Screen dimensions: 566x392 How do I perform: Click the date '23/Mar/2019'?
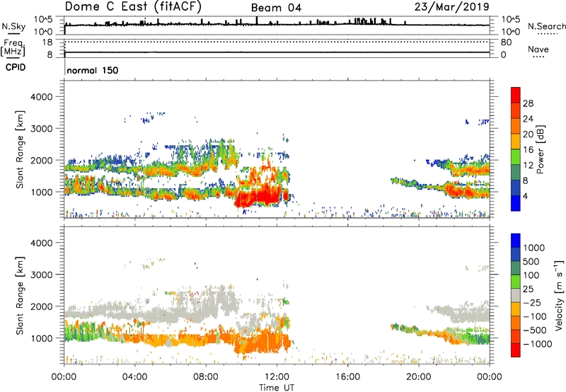coord(452,7)
